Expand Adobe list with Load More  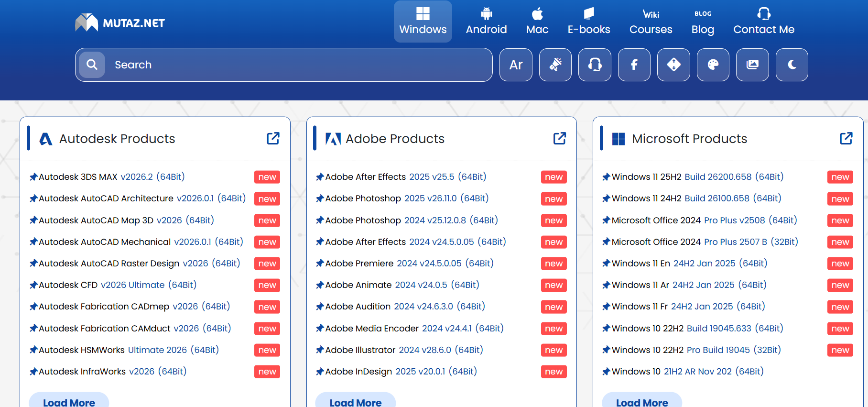tap(355, 402)
